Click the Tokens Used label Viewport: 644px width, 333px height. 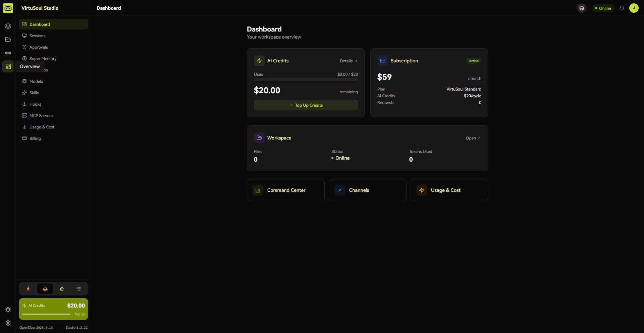(x=421, y=152)
